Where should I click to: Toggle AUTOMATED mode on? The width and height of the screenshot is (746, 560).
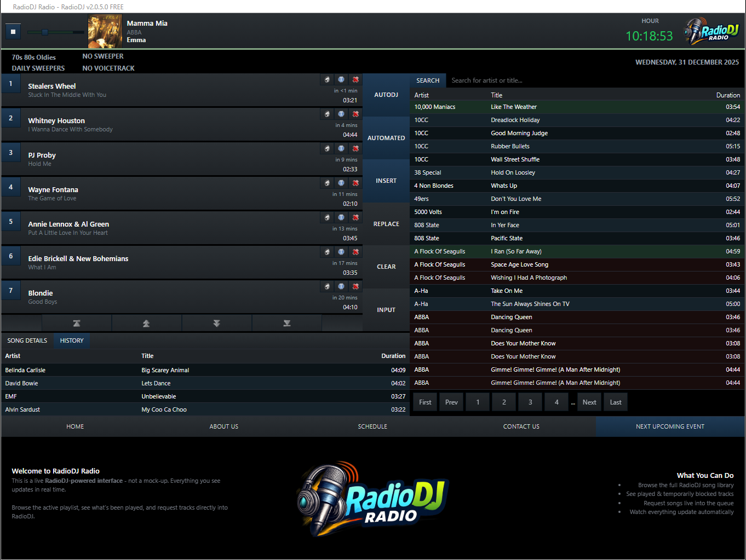[386, 138]
